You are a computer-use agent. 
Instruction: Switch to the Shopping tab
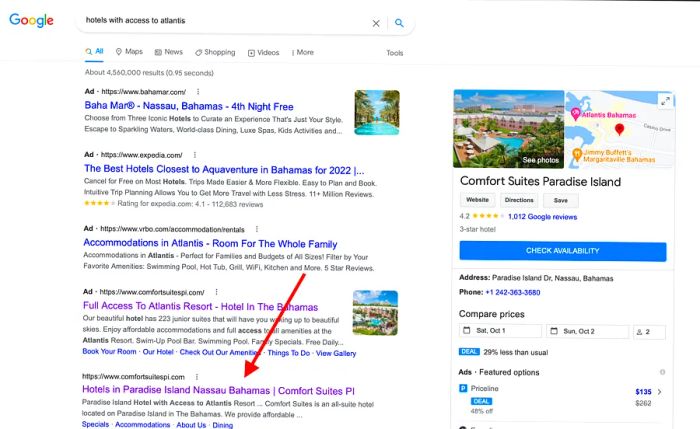pyautogui.click(x=215, y=52)
